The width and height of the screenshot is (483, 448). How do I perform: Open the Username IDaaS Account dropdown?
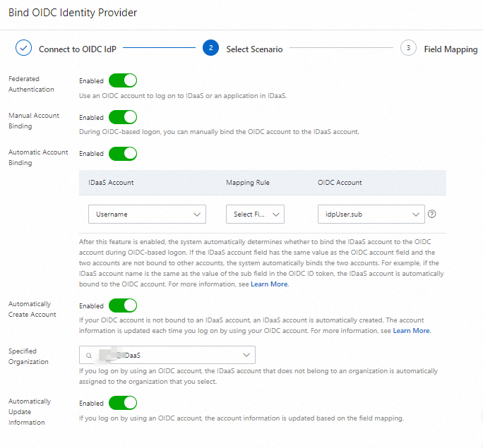pos(147,214)
